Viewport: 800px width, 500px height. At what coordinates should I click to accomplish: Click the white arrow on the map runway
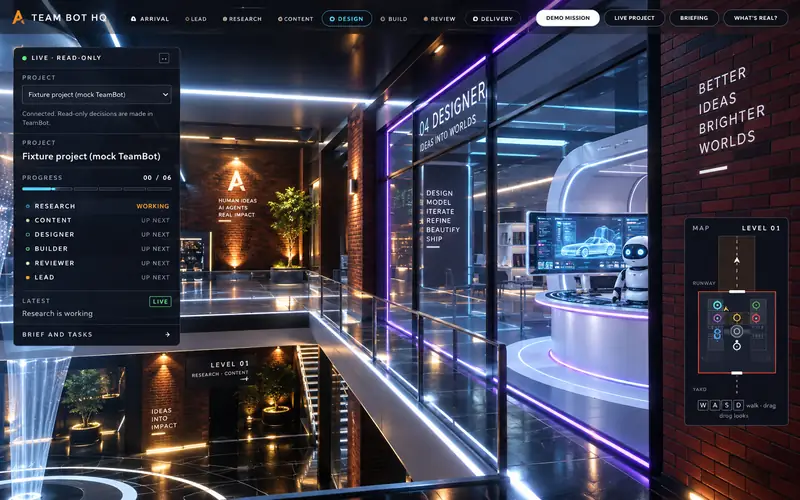737,260
